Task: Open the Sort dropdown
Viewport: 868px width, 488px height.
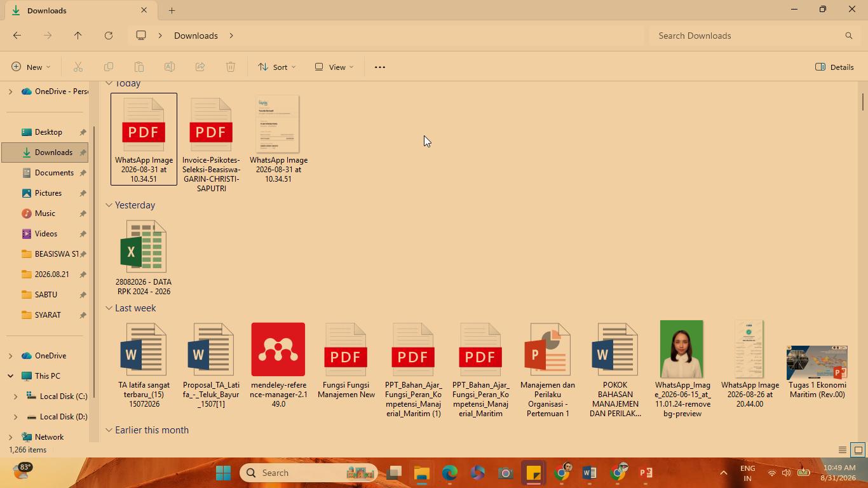Action: (277, 67)
